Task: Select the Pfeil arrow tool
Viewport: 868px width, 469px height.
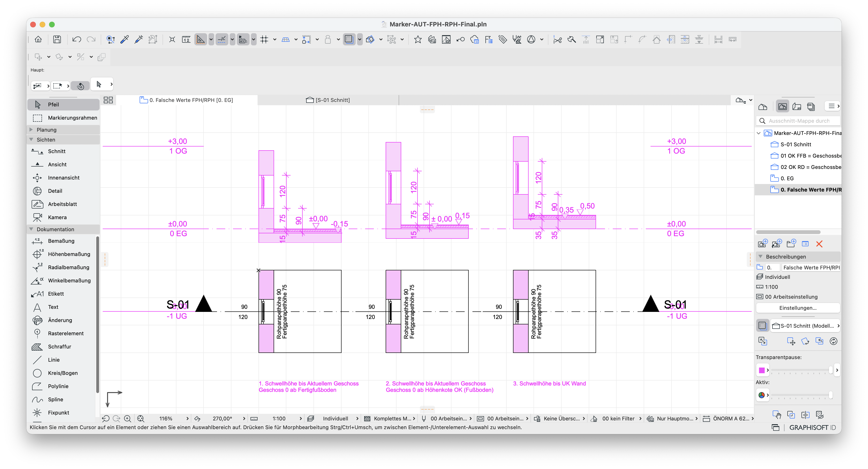Action: click(63, 105)
